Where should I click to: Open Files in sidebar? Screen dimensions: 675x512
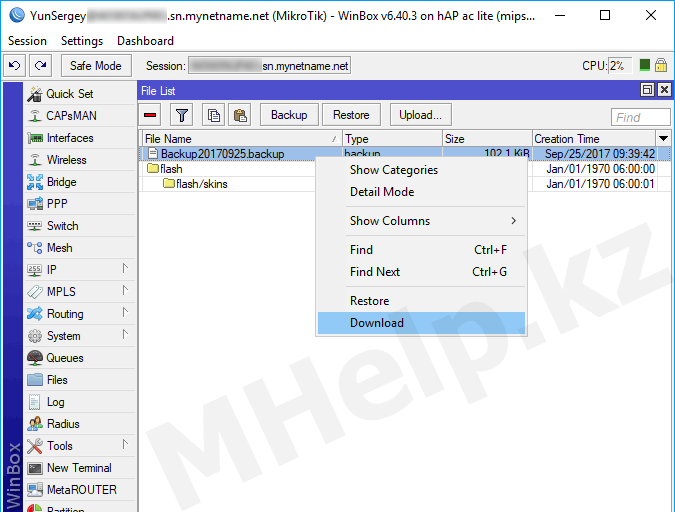point(80,380)
